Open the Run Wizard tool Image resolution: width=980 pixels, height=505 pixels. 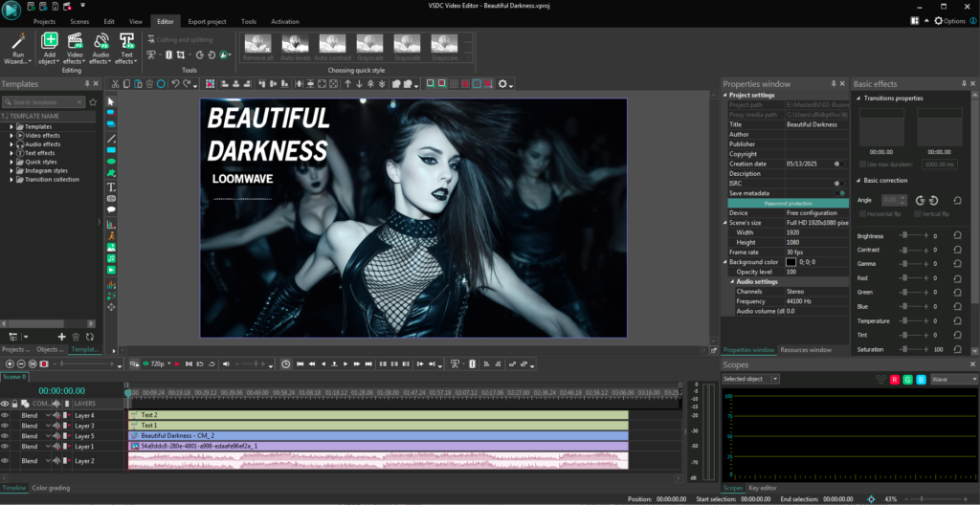point(17,49)
